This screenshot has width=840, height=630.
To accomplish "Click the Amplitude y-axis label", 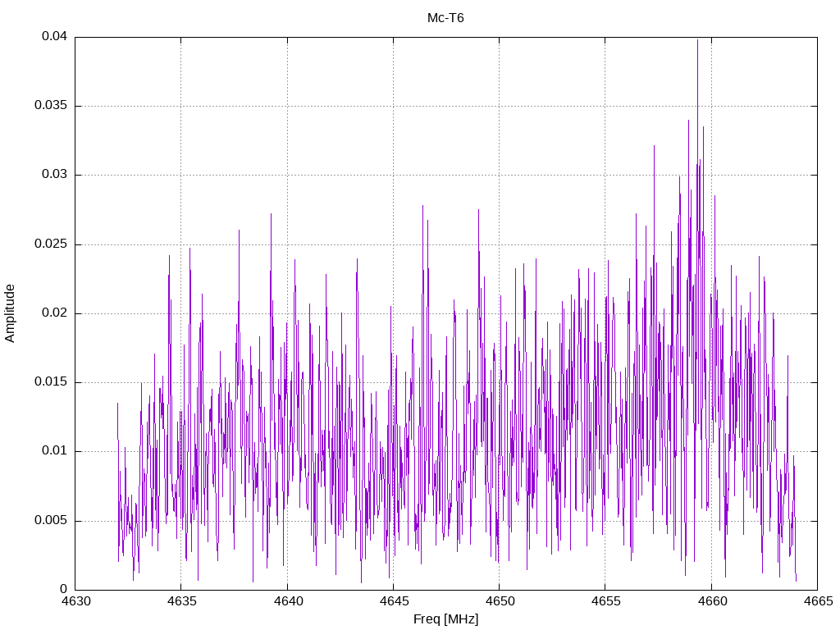I will [10, 313].
